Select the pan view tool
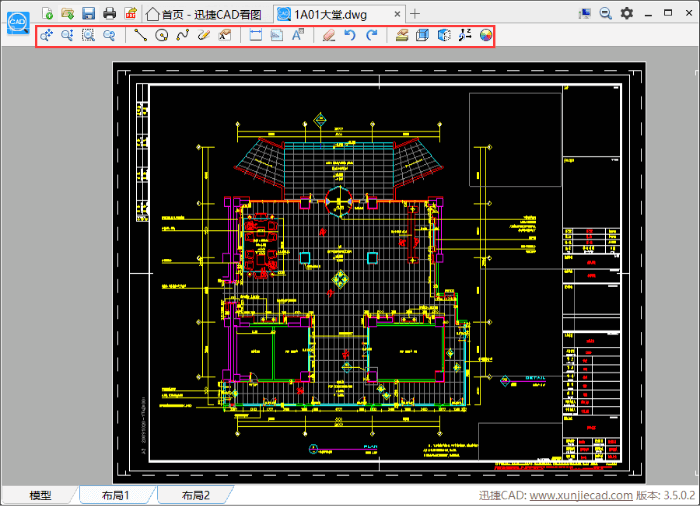700x506 pixels. click(46, 36)
